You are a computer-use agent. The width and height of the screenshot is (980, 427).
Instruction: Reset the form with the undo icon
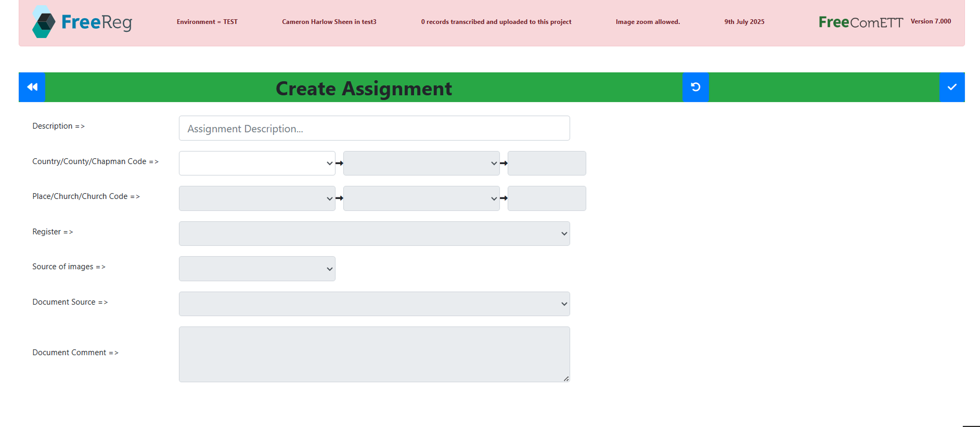(695, 87)
